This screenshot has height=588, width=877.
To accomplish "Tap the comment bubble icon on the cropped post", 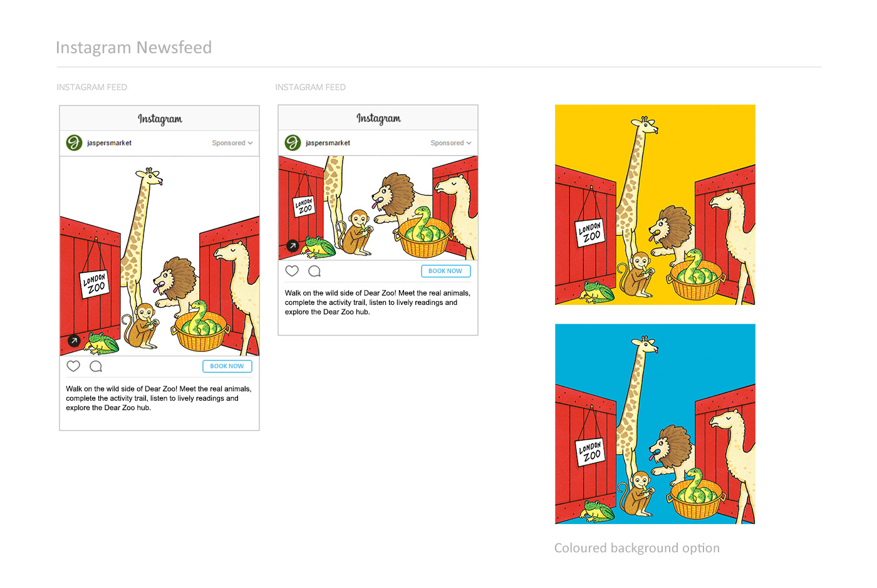I will coord(314,271).
